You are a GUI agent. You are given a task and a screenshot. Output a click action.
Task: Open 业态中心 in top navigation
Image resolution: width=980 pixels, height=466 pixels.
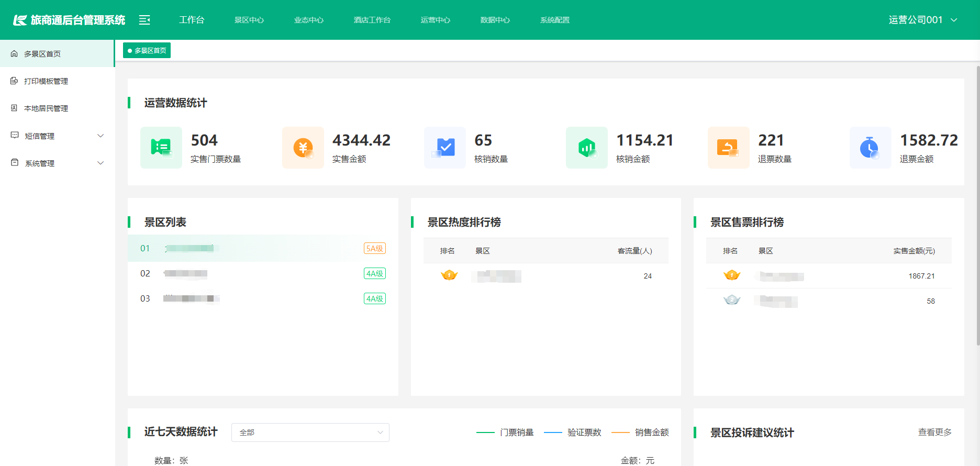click(309, 20)
